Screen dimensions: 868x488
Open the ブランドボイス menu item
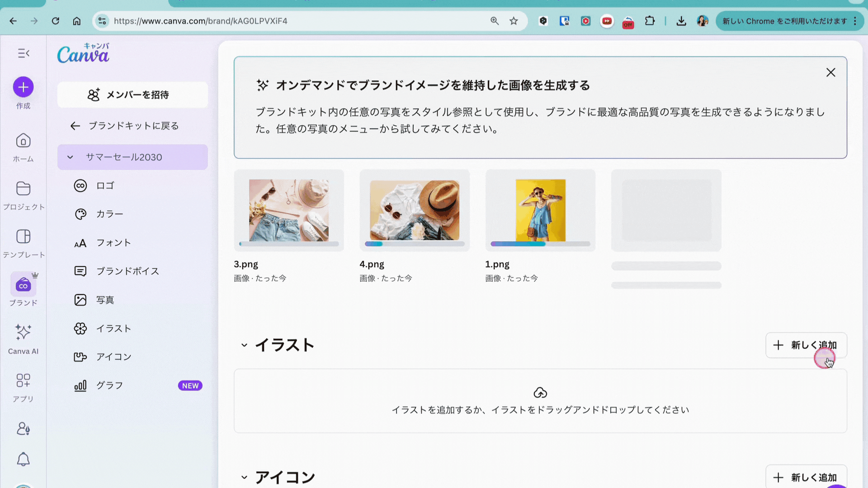coord(127,271)
